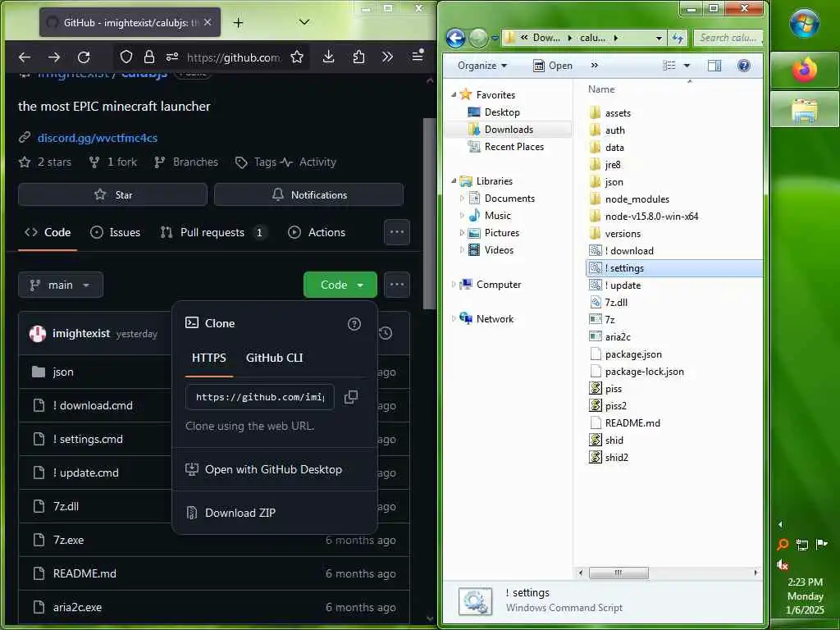Star the calubjs repository
Viewport: 840px width, 630px height.
pos(112,195)
